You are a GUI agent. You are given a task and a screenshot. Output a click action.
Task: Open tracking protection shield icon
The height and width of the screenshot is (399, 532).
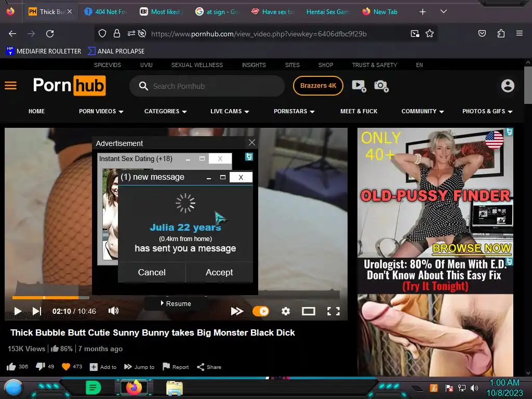[x=102, y=33]
